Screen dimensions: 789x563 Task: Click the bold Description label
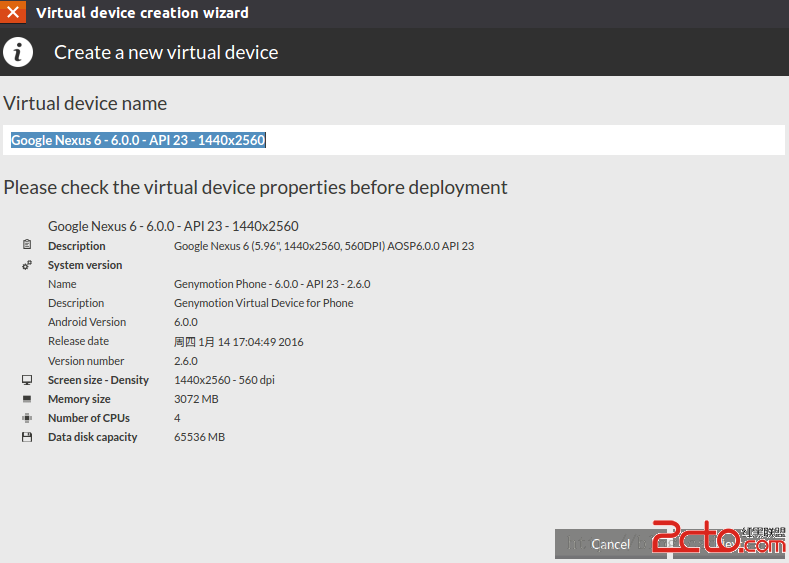tap(76, 246)
